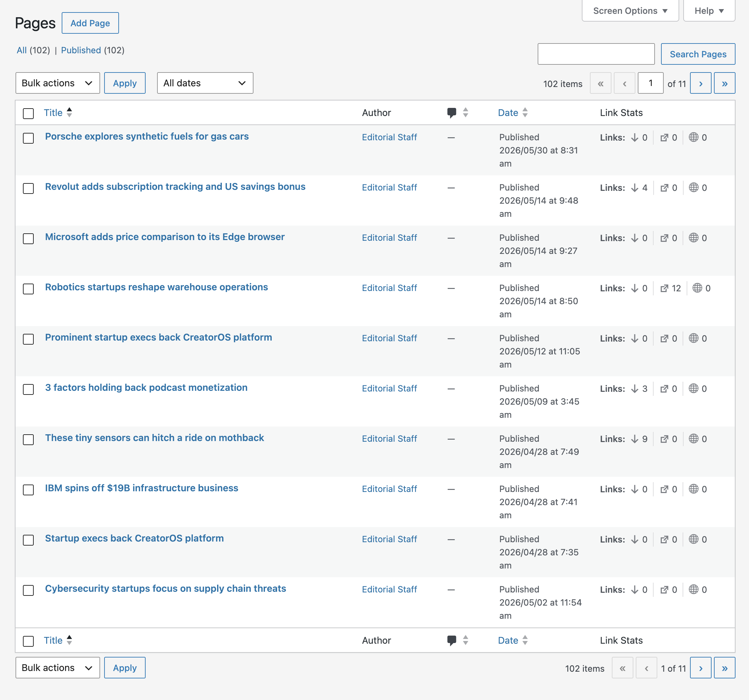Click globe icon in Microsoft Edge browser row
749x700 pixels.
point(694,238)
